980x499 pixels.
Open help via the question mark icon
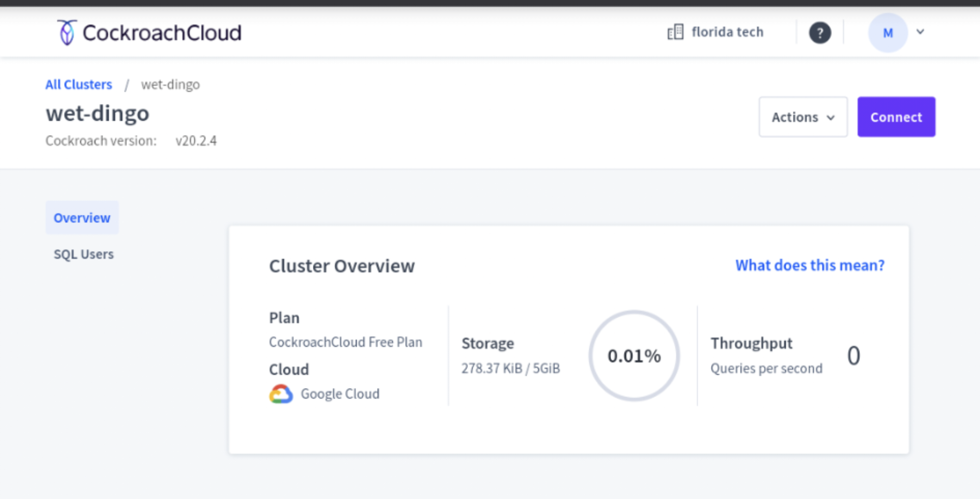click(820, 33)
